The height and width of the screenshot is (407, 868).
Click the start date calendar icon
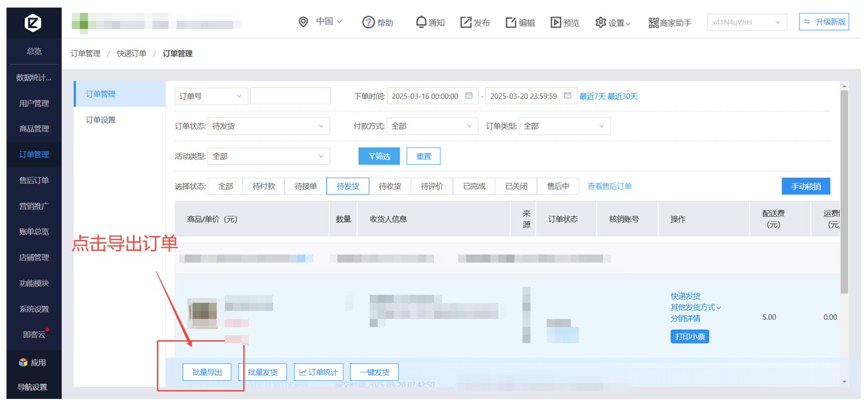pos(469,96)
